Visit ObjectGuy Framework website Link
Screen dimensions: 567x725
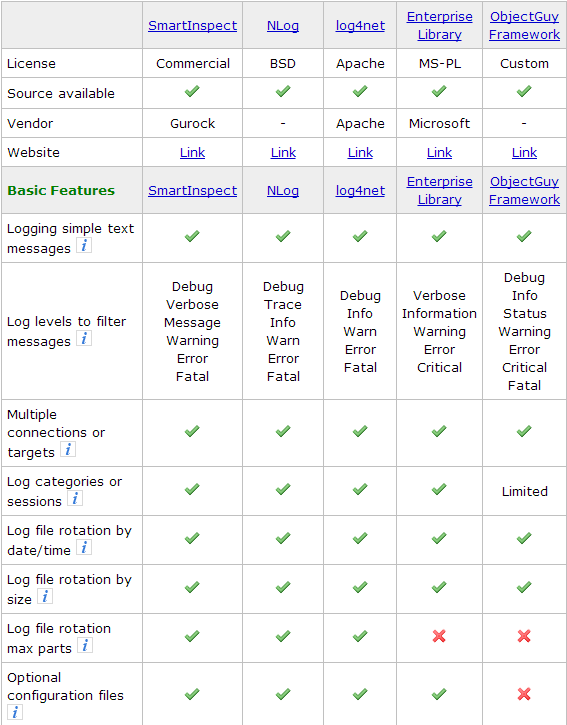[x=524, y=153]
